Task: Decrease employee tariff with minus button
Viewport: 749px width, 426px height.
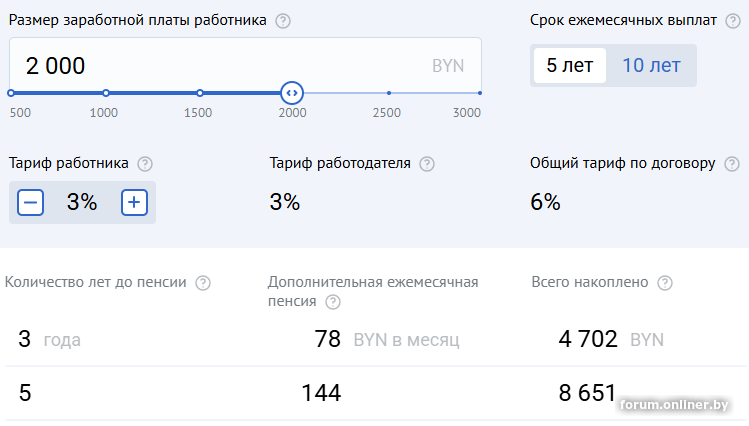Action: [31, 203]
